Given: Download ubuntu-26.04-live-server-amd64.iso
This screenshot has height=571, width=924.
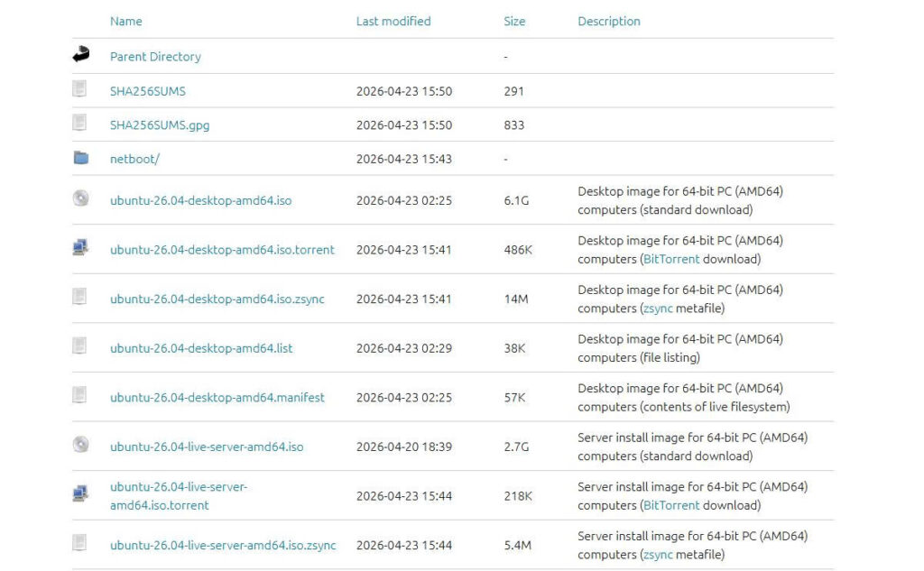Looking at the screenshot, I should click(x=207, y=447).
